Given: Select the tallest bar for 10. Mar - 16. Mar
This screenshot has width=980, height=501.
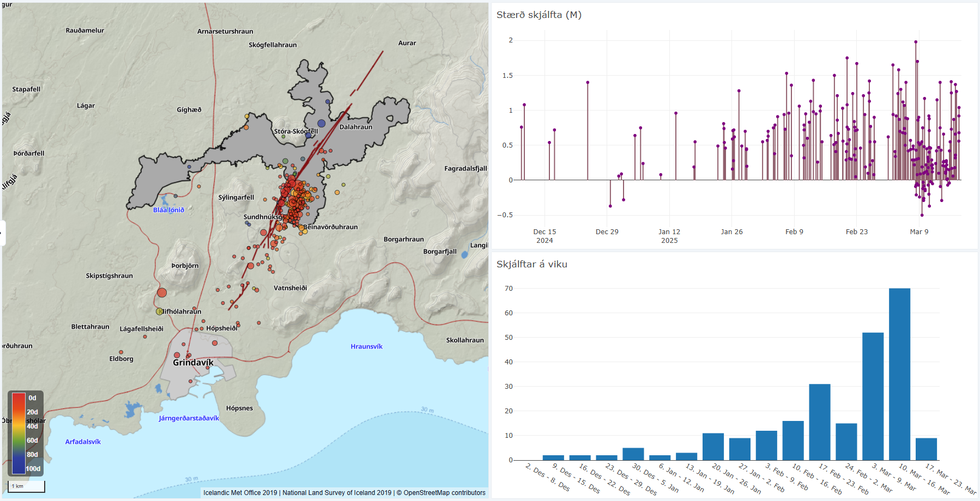Looking at the screenshot, I should pos(899,374).
